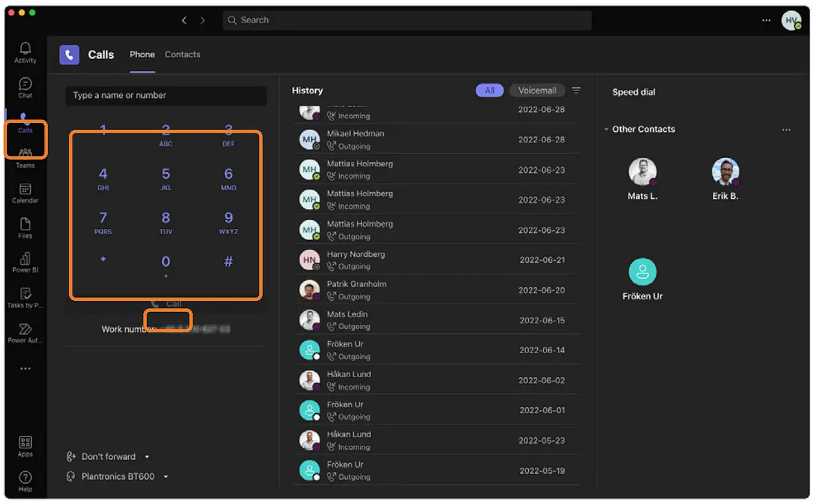Image resolution: width=815 pixels, height=504 pixels.
Task: Open the History filter icon
Action: (576, 91)
